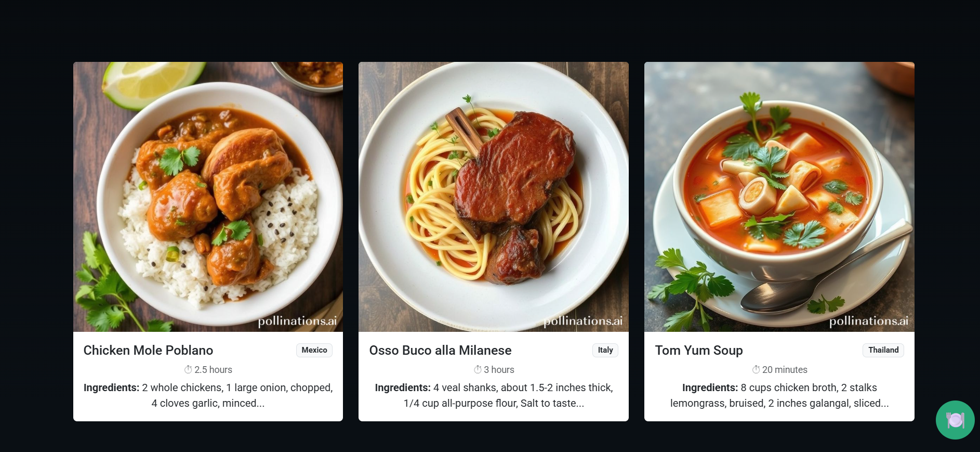Click the clock icon beside 2.5 hours
The width and height of the screenshot is (980, 452).
coord(188,370)
